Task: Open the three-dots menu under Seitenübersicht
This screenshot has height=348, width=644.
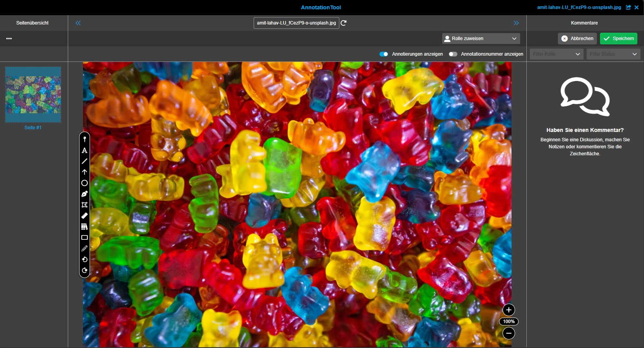Action: point(9,39)
